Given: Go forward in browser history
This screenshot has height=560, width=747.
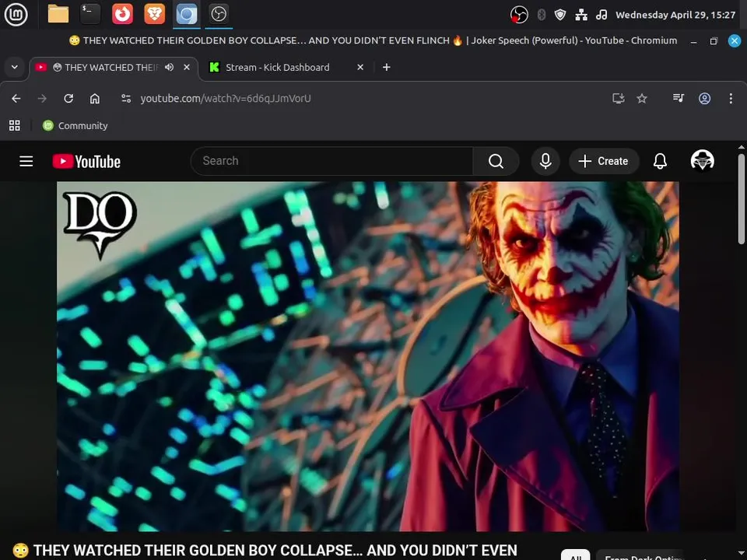Looking at the screenshot, I should click(x=42, y=98).
